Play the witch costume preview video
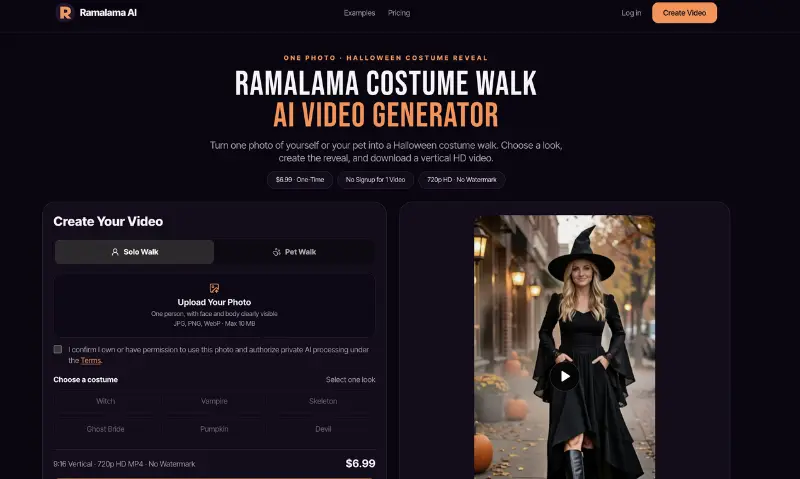 tap(564, 376)
